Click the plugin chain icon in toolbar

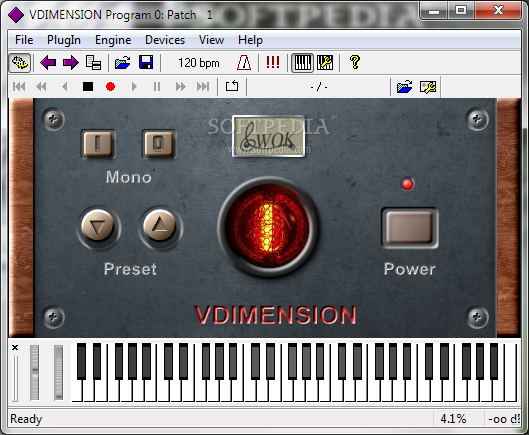point(20,63)
